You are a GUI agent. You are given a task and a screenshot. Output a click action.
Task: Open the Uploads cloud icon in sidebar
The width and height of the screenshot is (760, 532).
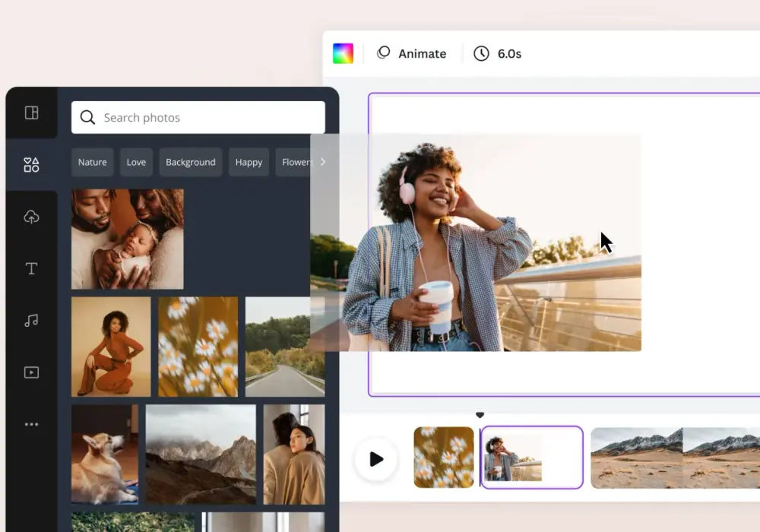pyautogui.click(x=31, y=217)
